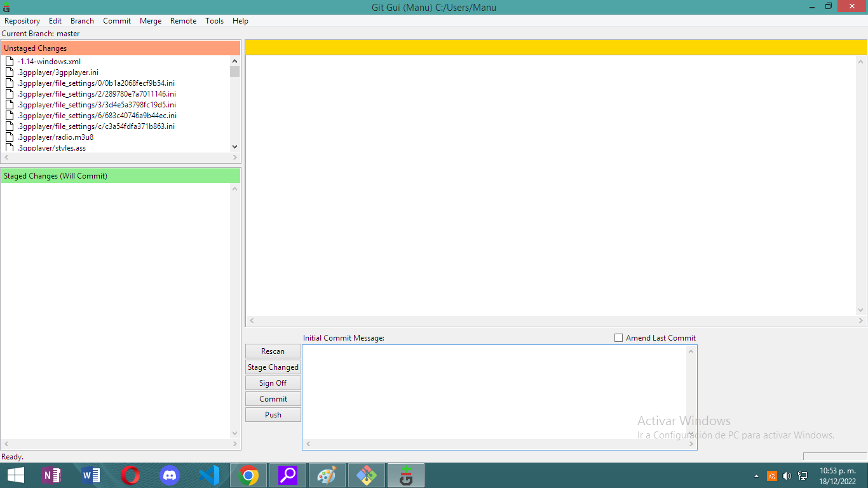Image resolution: width=868 pixels, height=488 pixels.
Task: Open the Repository menu
Action: pyautogui.click(x=22, y=21)
